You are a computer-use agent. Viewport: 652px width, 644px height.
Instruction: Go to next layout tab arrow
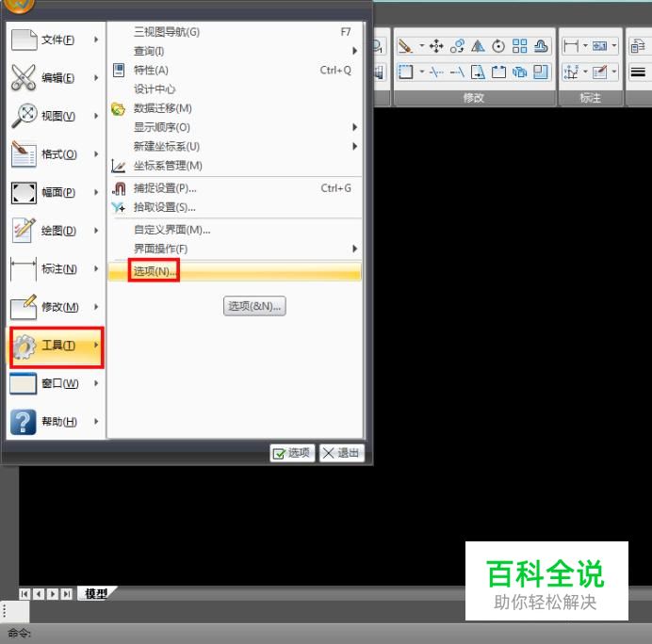pyautogui.click(x=53, y=594)
